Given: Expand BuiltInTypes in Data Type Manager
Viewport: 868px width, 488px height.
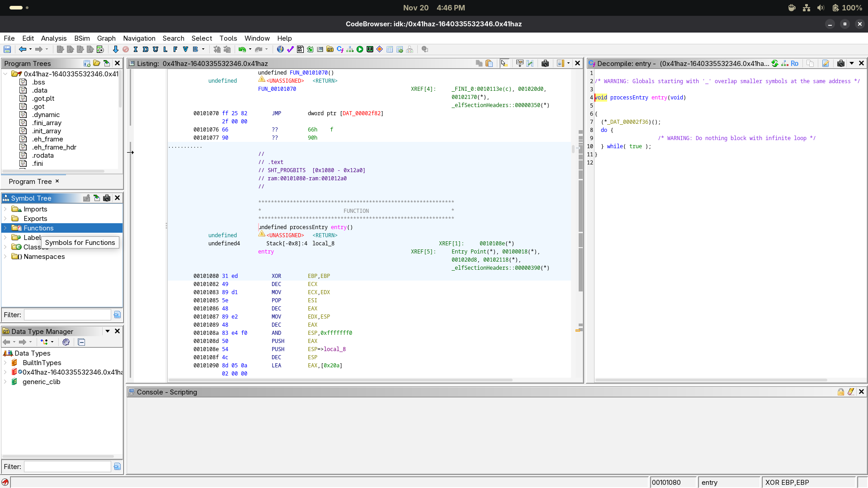Looking at the screenshot, I should [5, 363].
